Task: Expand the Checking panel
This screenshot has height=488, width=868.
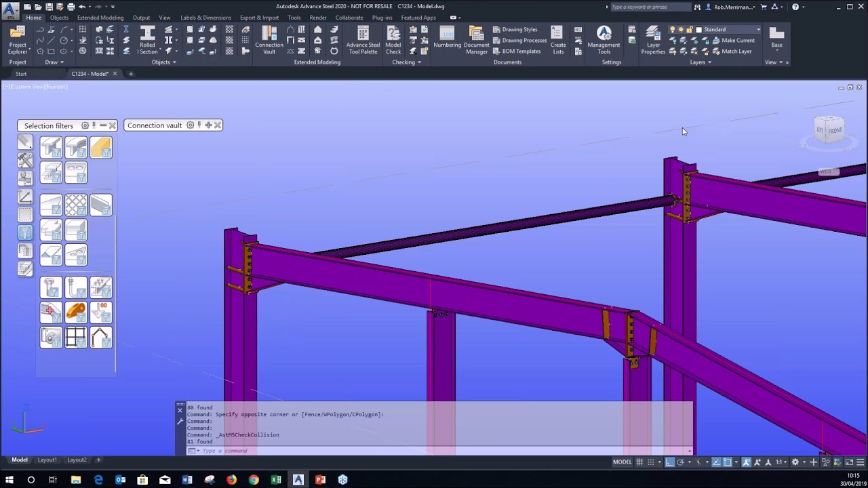Action: coord(406,62)
